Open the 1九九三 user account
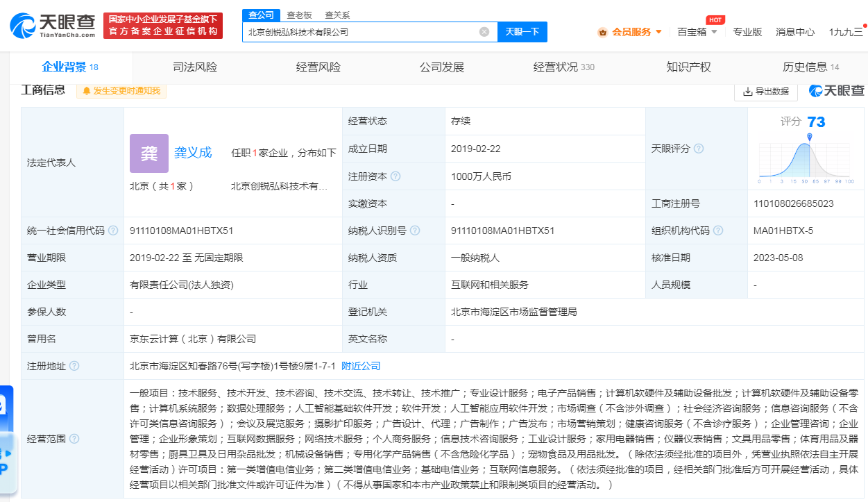 click(846, 32)
